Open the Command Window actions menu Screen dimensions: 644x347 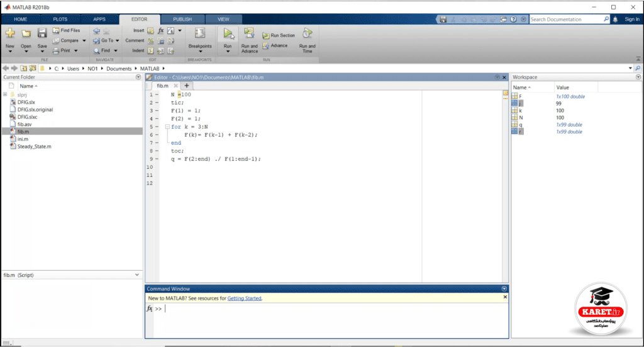[504, 288]
